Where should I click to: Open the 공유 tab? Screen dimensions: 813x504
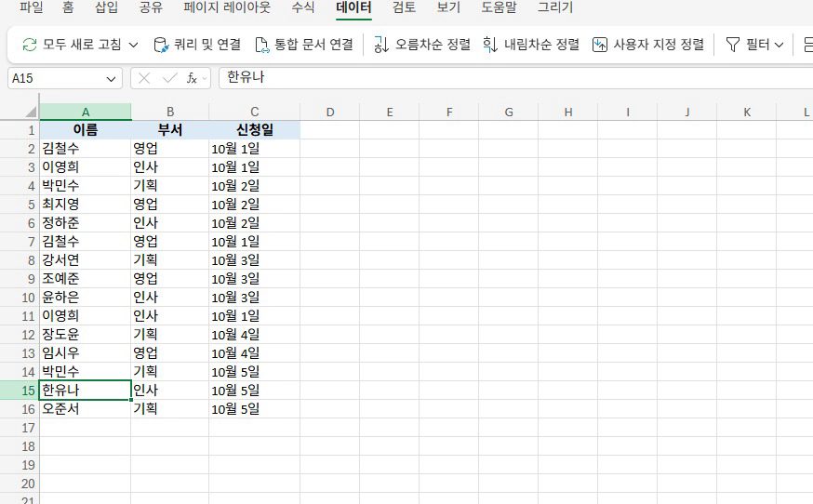click(x=151, y=7)
